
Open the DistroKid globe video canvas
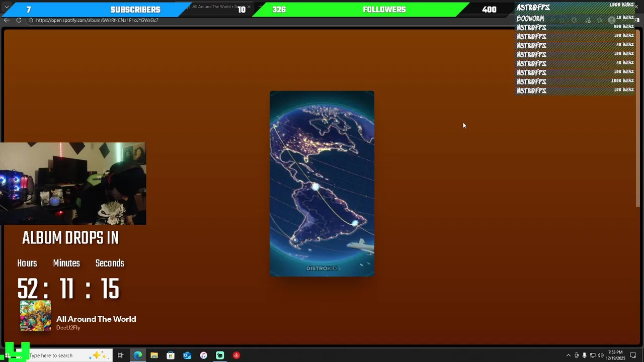coord(322,184)
